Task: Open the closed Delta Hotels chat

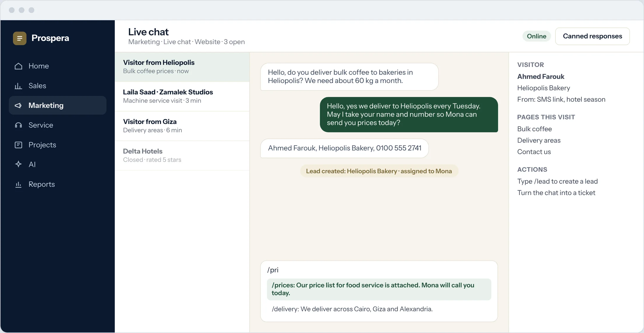Action: point(182,156)
